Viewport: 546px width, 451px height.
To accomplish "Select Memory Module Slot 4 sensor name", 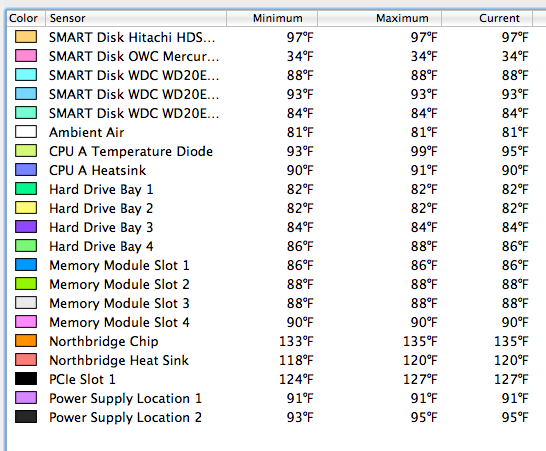I will pyautogui.click(x=119, y=322).
